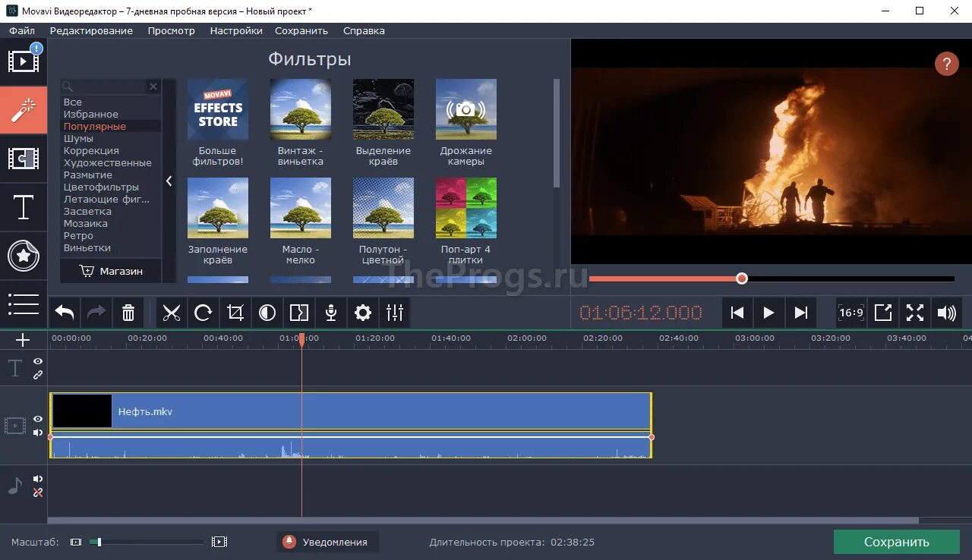
Task: Zoom out timeline scale icon
Action: click(75, 542)
